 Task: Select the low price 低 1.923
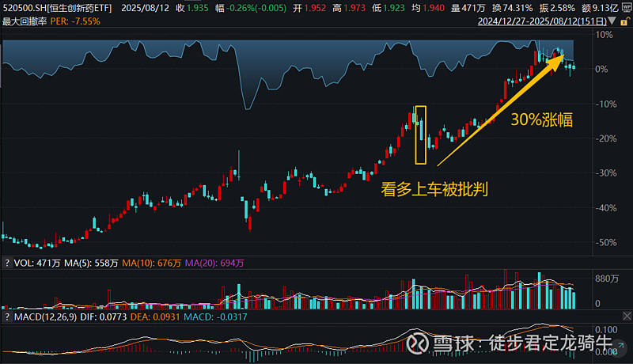coord(389,8)
